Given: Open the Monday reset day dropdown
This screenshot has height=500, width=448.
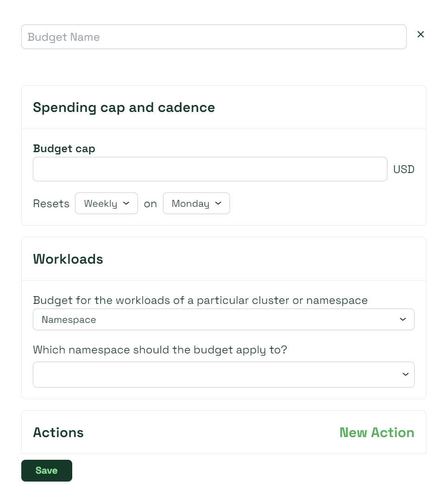Looking at the screenshot, I should (196, 203).
